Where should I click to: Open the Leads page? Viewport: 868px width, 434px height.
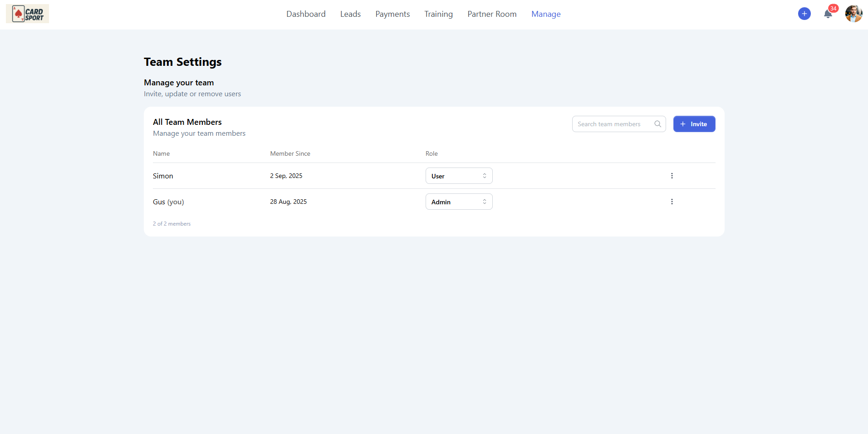coord(350,14)
